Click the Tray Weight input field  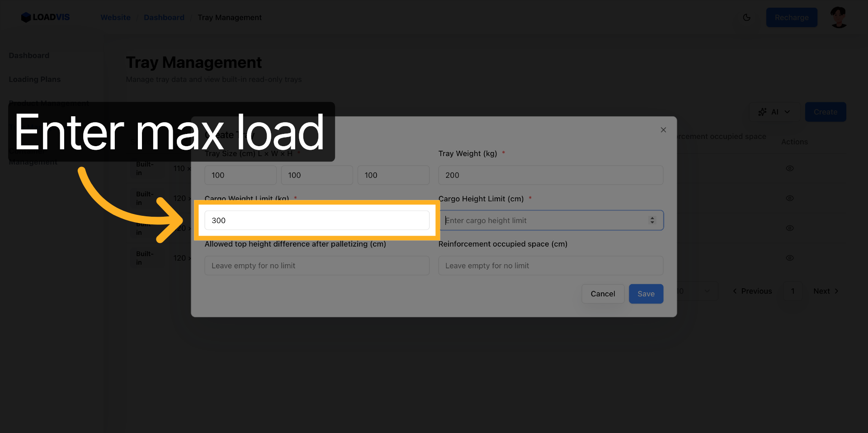coord(550,175)
